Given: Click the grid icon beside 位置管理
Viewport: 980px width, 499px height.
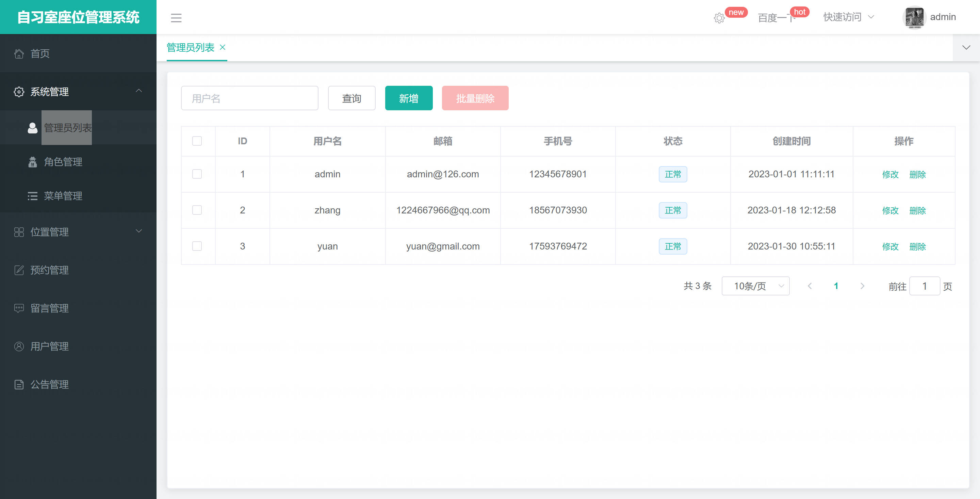Looking at the screenshot, I should point(19,232).
